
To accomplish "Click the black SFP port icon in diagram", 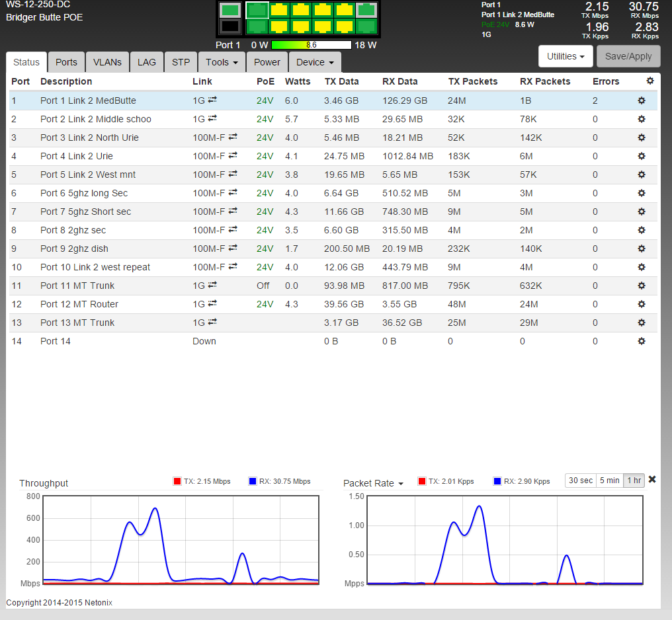I will coord(230,26).
